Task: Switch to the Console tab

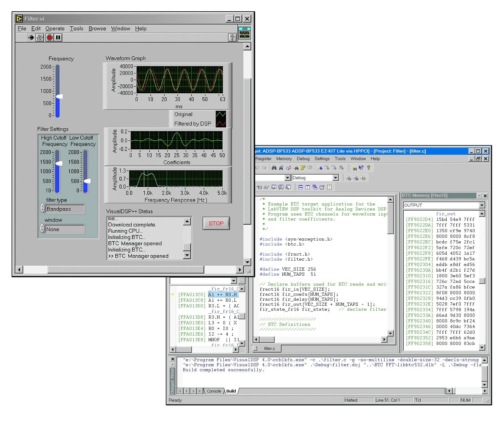Action: (214, 391)
